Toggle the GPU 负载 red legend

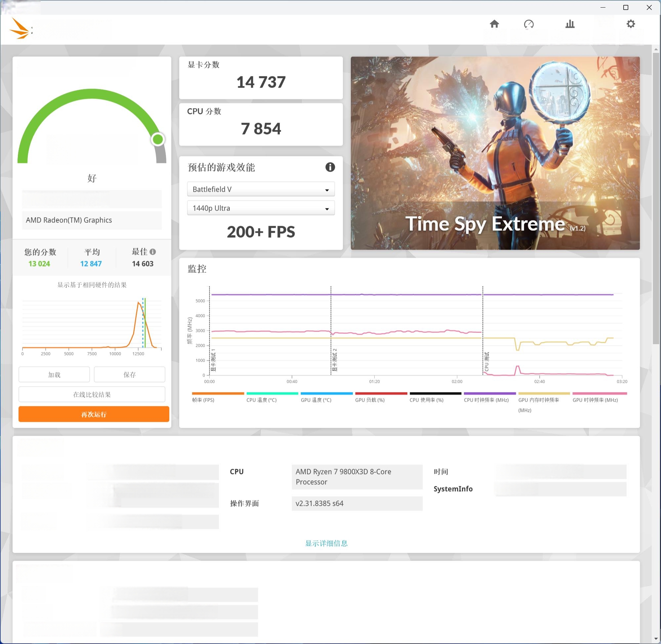(381, 397)
